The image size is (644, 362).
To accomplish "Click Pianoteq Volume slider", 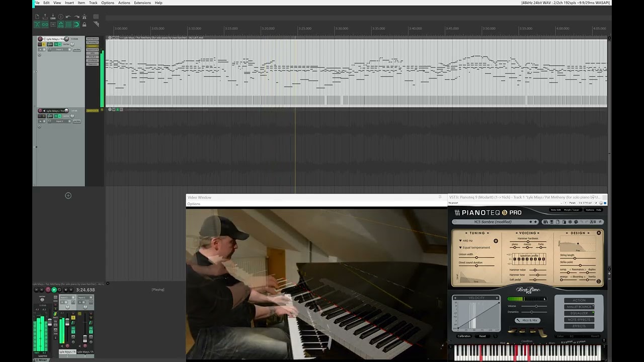I will [534, 306].
